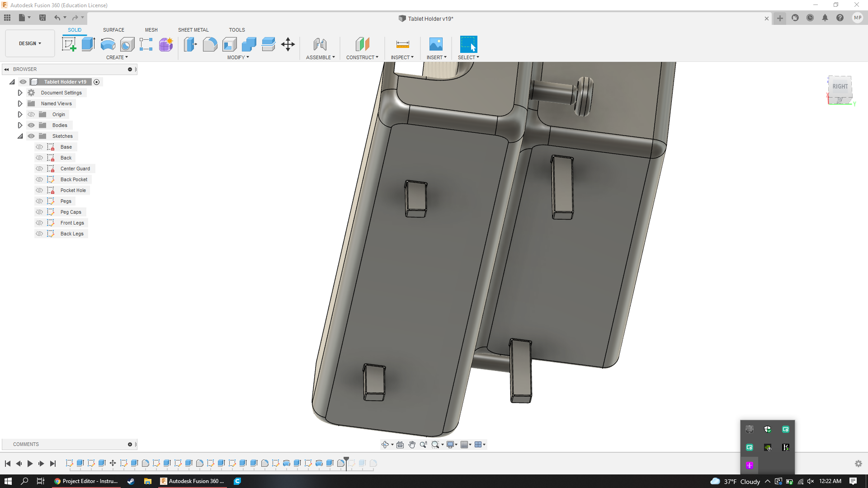Click the Rectangular Pattern tool
This screenshot has width=868, height=488.
(146, 45)
